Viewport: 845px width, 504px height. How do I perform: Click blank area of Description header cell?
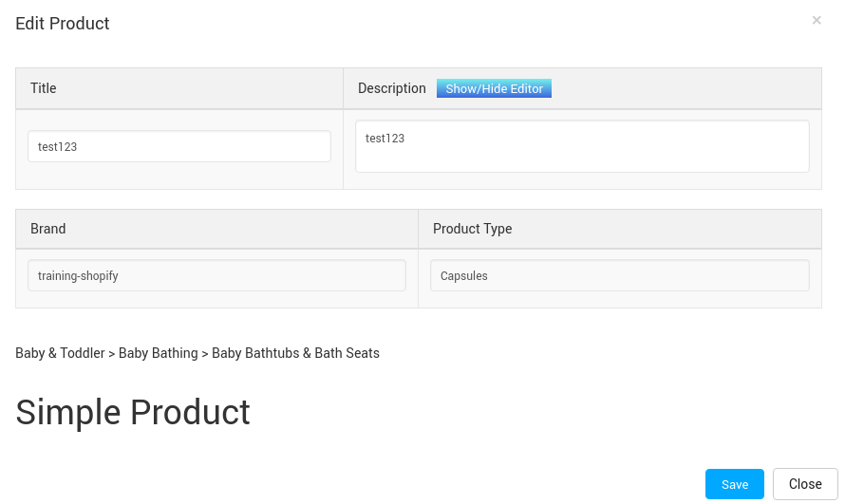click(685, 88)
